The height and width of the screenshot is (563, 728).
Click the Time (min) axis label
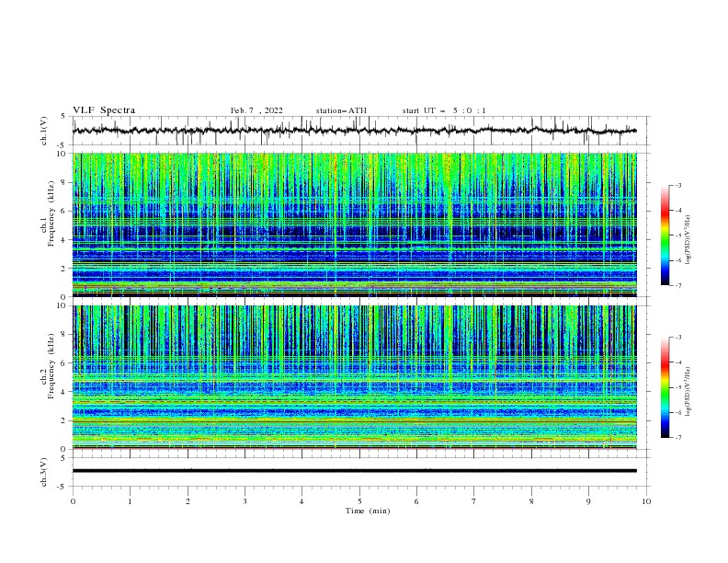365,510
